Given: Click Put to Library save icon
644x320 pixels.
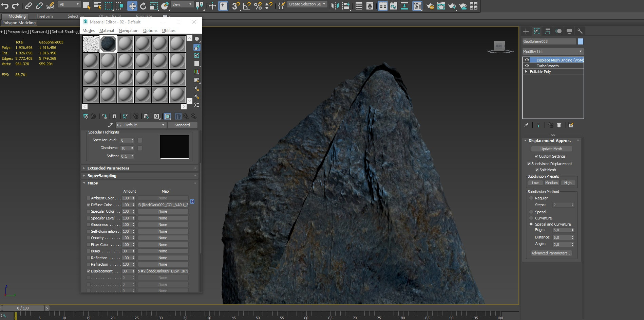Looking at the screenshot, I should pyautogui.click(x=146, y=116).
